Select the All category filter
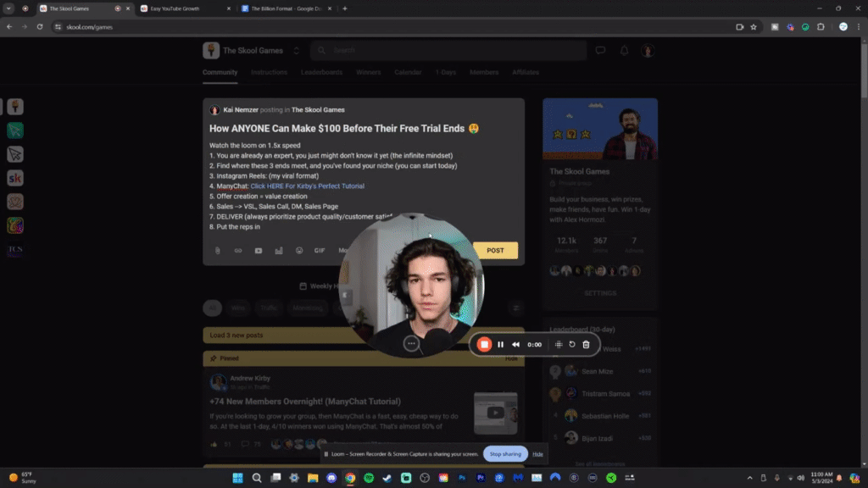Image resolution: width=868 pixels, height=488 pixels. (x=212, y=308)
